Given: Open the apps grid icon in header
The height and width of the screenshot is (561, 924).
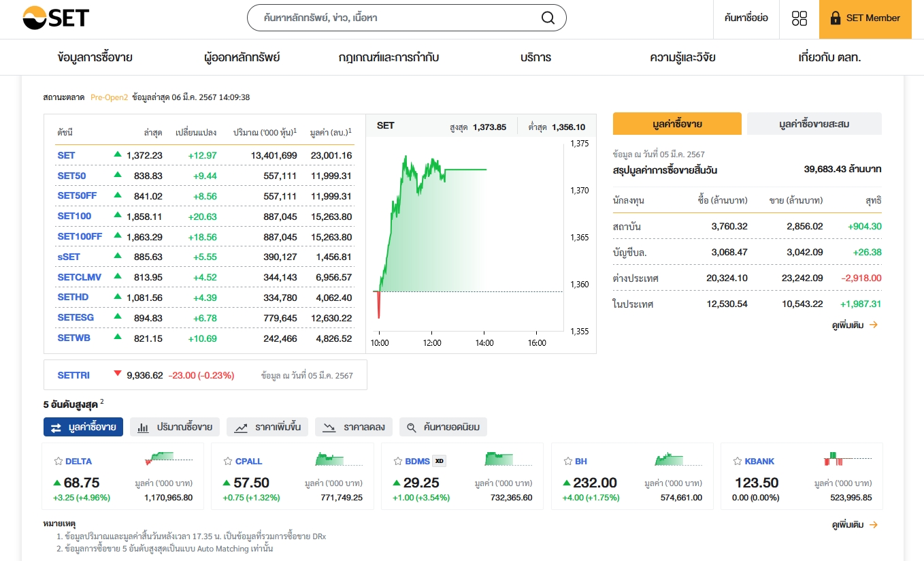Looking at the screenshot, I should [x=799, y=18].
